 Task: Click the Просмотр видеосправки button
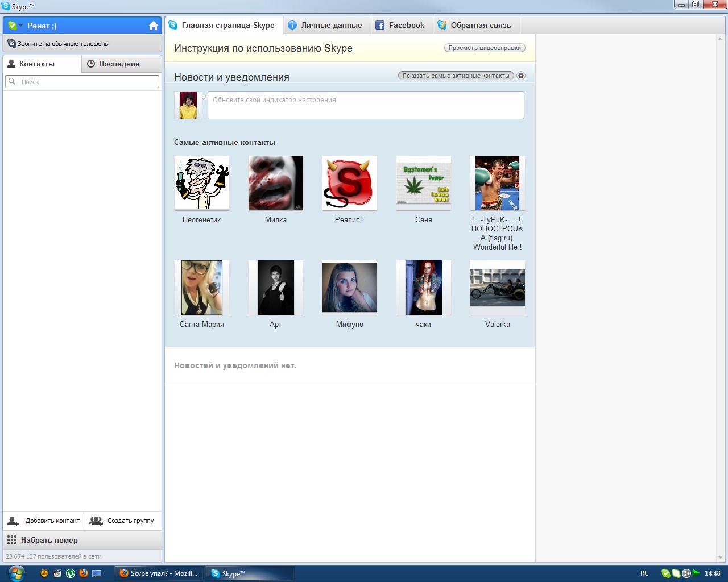tap(485, 48)
